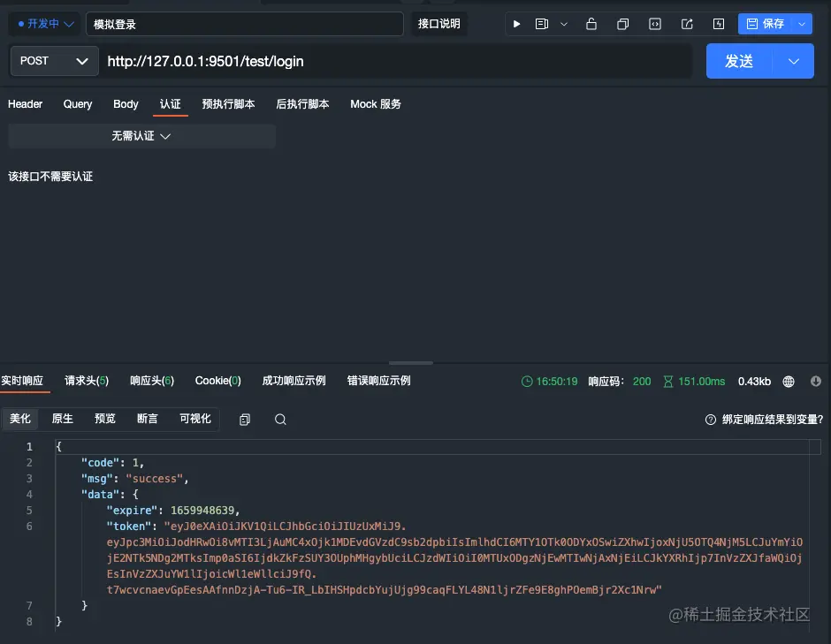Open the 错误响应示例 tab
The height and width of the screenshot is (644, 831).
click(379, 381)
